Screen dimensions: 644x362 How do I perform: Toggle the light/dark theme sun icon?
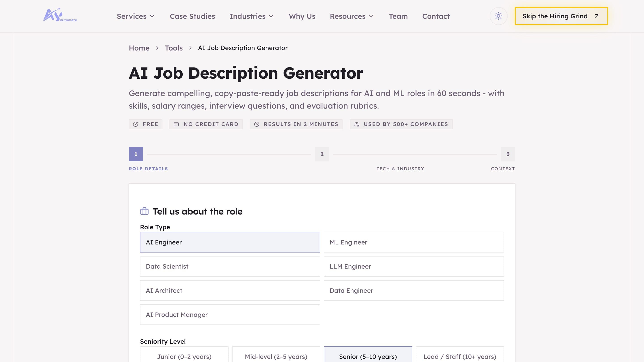pyautogui.click(x=498, y=16)
